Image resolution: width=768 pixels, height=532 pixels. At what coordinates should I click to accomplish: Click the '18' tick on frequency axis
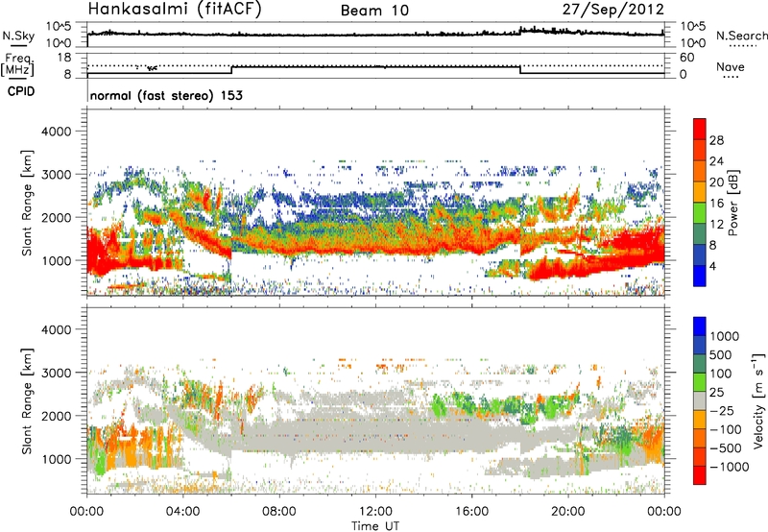pyautogui.click(x=64, y=58)
